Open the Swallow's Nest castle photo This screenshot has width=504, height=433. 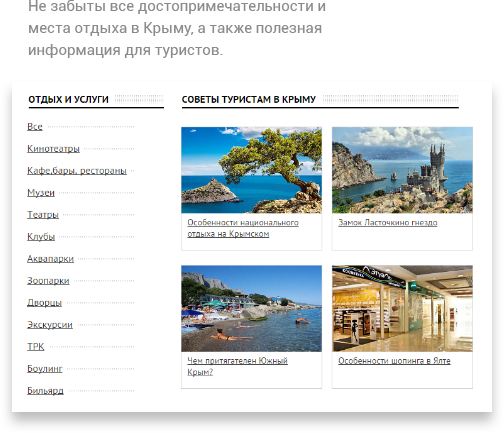402,170
